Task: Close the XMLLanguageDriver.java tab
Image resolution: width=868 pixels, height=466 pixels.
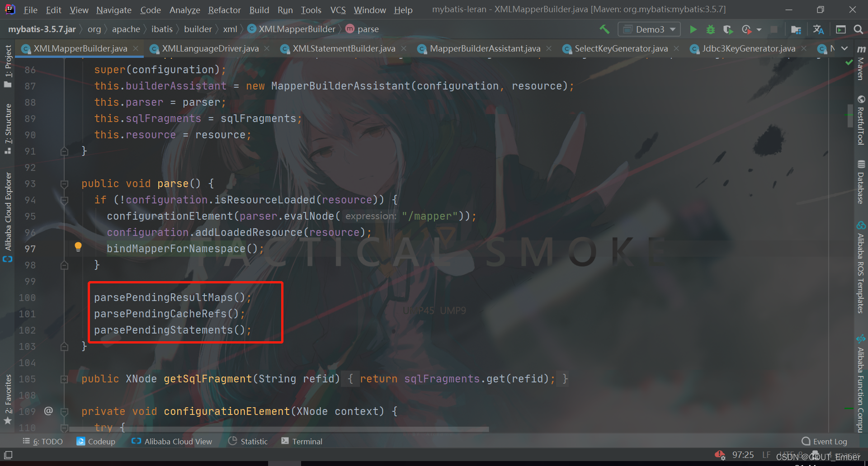Action: coord(267,48)
